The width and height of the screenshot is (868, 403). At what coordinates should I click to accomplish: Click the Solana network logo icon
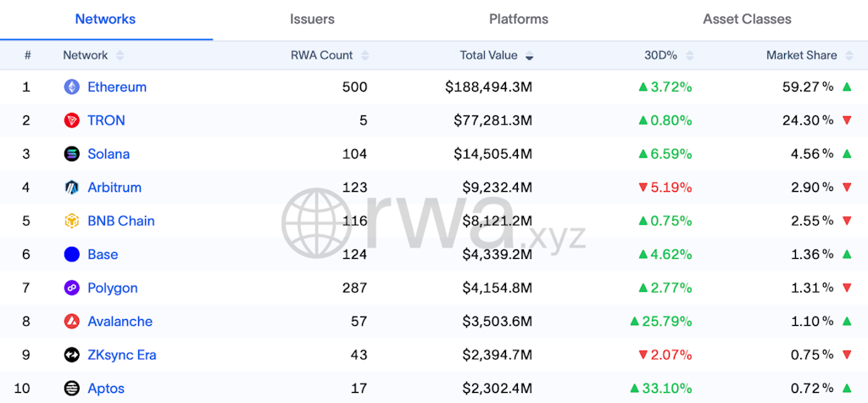pyautogui.click(x=72, y=154)
